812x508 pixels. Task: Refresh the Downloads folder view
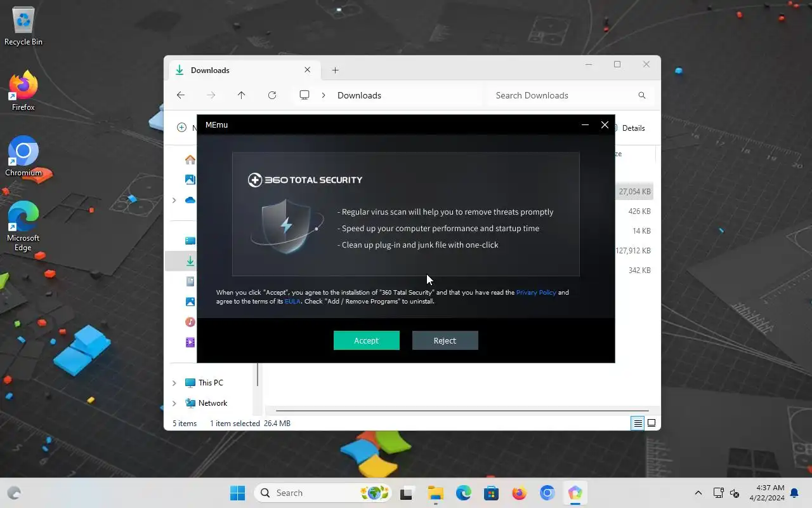pos(272,95)
